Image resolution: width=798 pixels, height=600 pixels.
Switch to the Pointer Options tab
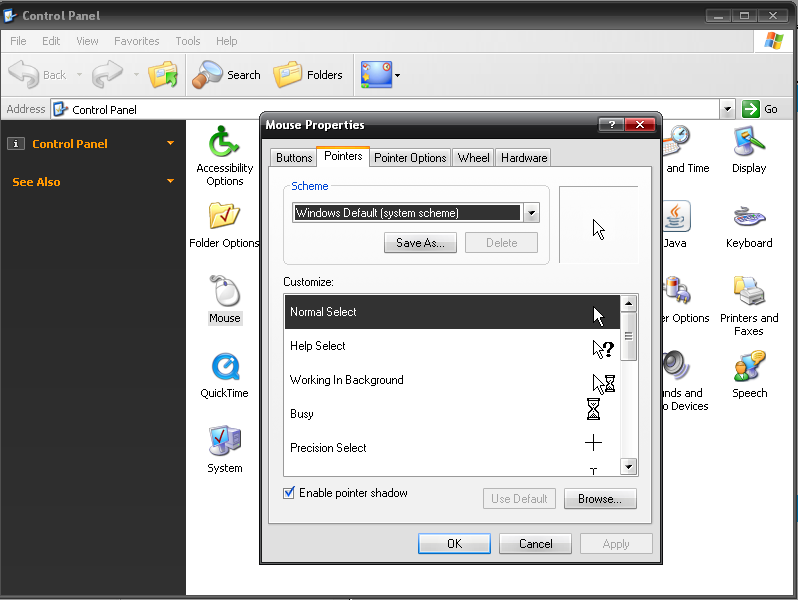pos(410,158)
